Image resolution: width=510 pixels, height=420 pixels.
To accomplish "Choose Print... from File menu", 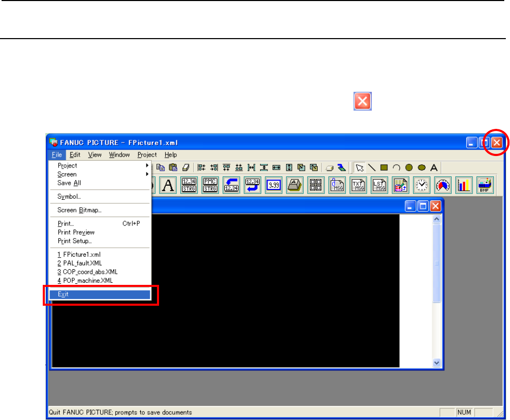I will pos(100,223).
